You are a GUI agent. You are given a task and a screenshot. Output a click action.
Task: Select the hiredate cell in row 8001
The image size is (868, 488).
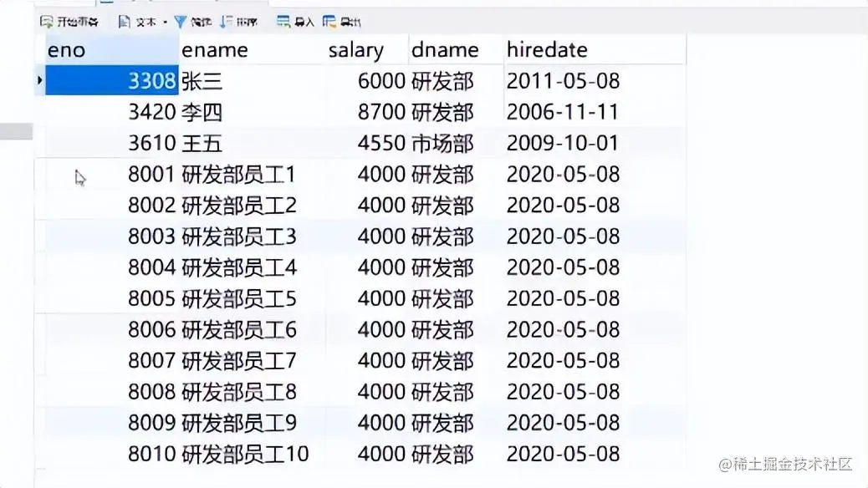coord(595,175)
